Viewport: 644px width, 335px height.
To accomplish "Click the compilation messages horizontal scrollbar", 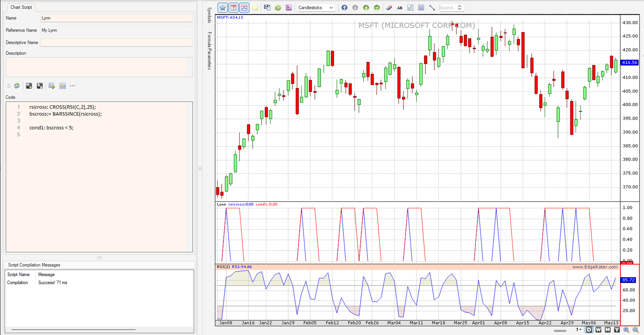I will click(74, 330).
